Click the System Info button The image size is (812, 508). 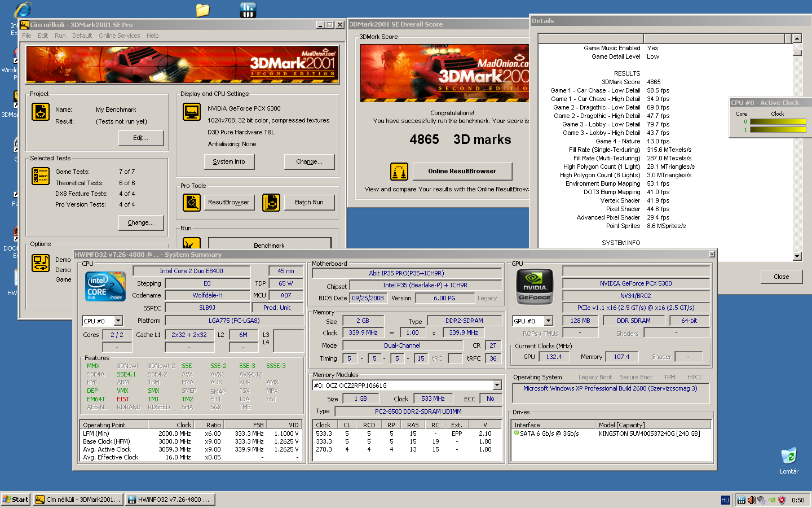pyautogui.click(x=229, y=161)
